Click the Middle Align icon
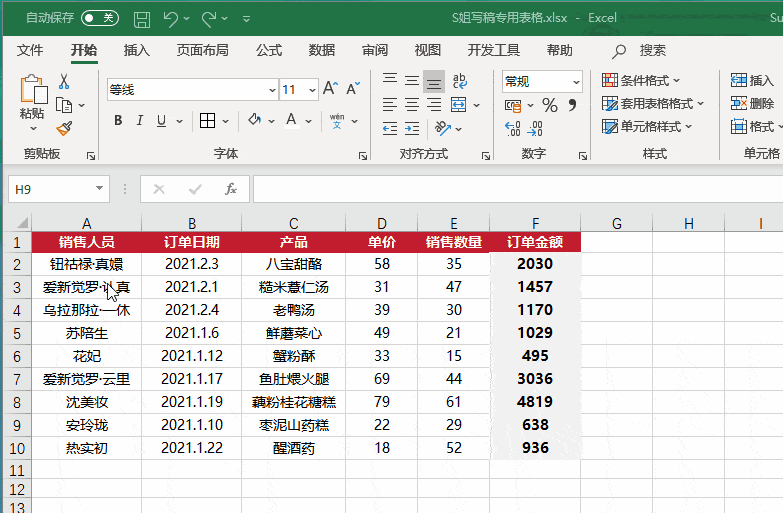The width and height of the screenshot is (783, 513). coord(412,80)
